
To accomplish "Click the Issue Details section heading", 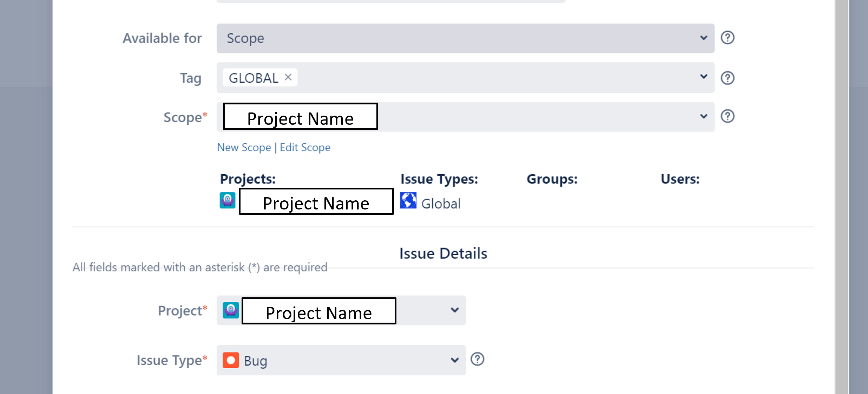I will click(443, 253).
